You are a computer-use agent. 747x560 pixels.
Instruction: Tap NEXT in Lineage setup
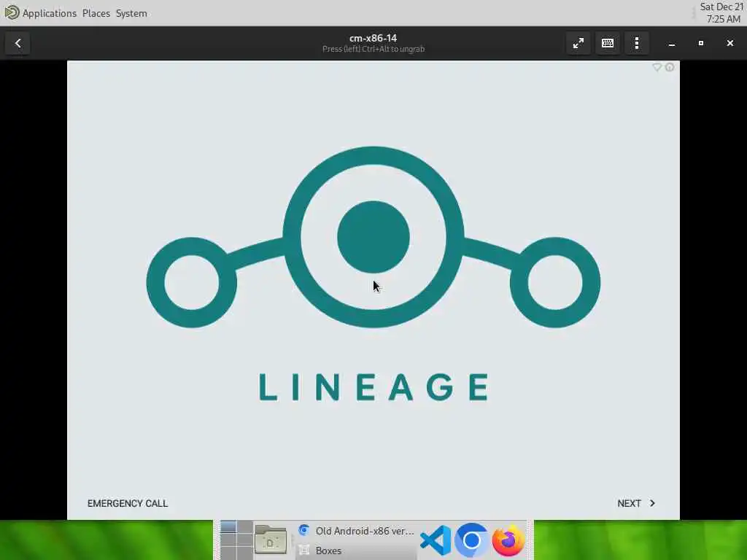636,503
